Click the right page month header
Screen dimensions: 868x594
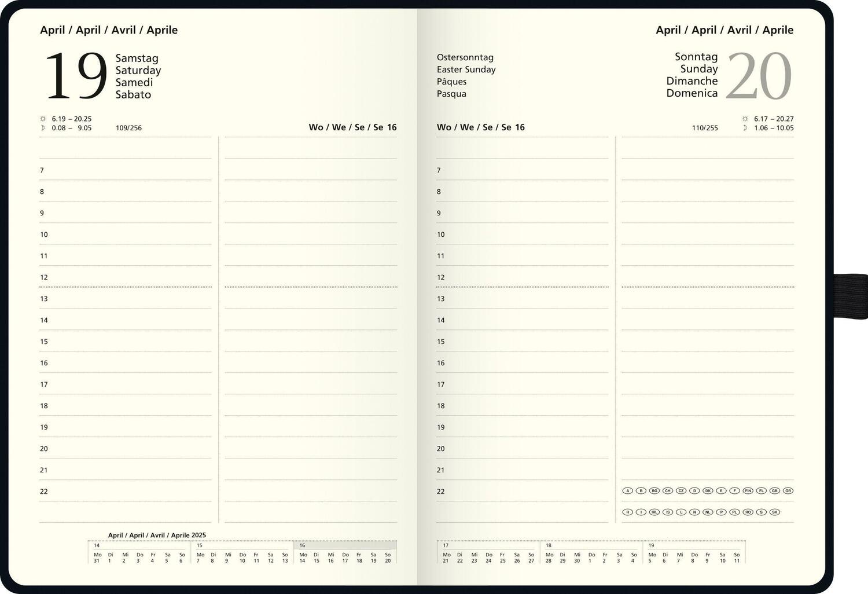[724, 30]
